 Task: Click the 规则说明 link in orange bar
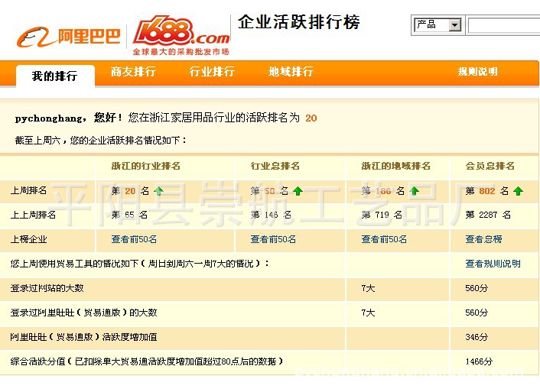point(478,72)
